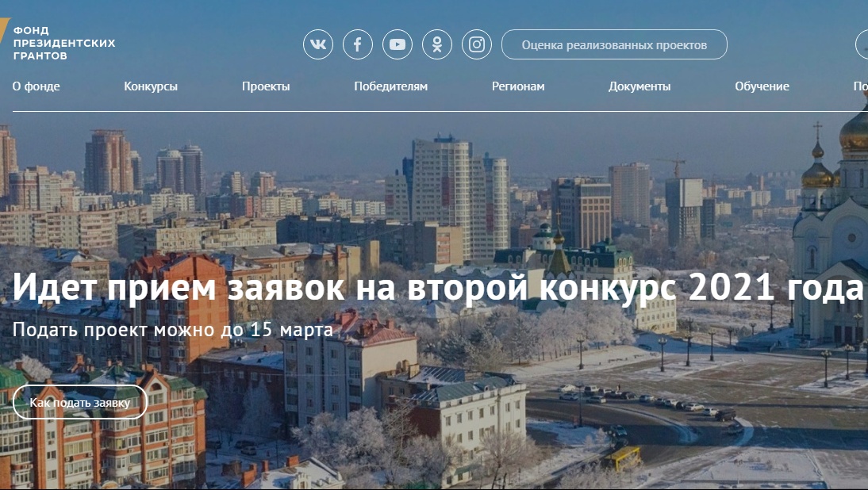
Task: Open the fund's YouTube channel
Action: [398, 44]
